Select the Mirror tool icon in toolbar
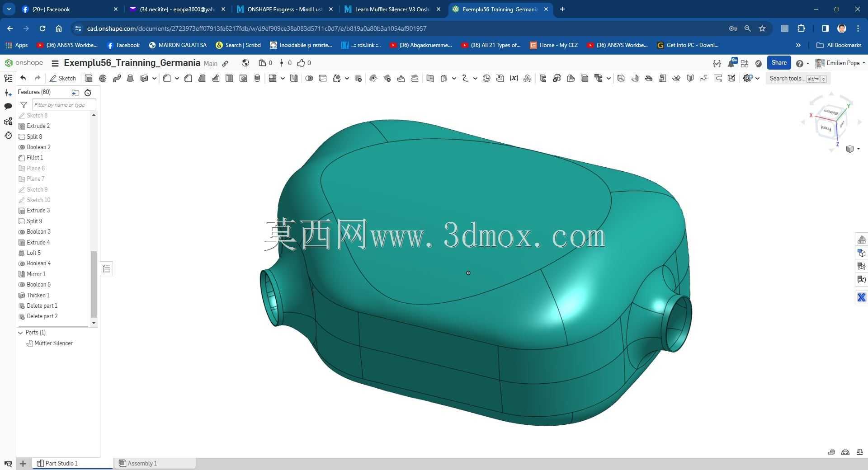This screenshot has height=470, width=868. tap(293, 78)
